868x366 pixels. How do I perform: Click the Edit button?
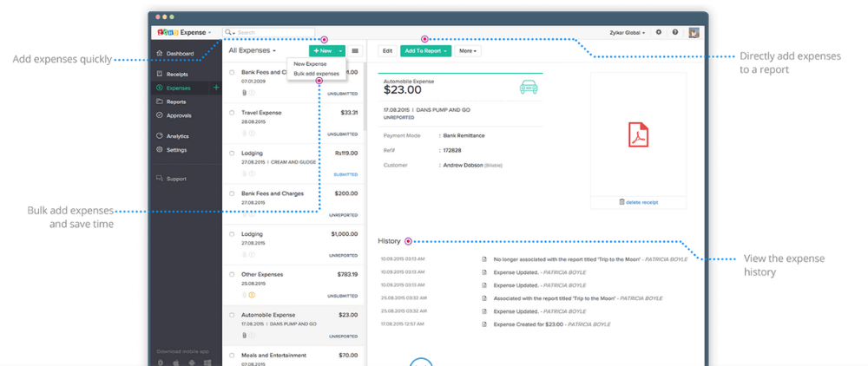[x=387, y=51]
